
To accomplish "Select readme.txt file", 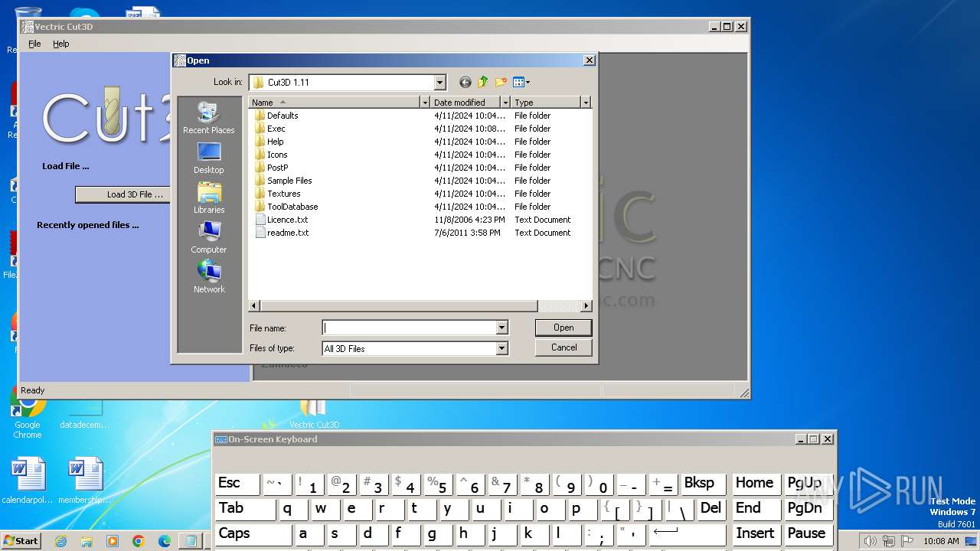I will (x=288, y=233).
